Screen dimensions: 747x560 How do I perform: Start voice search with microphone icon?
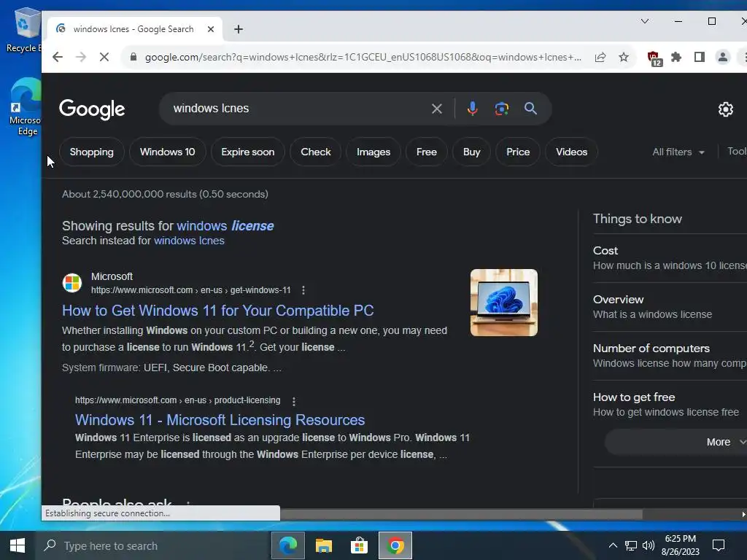(x=472, y=109)
